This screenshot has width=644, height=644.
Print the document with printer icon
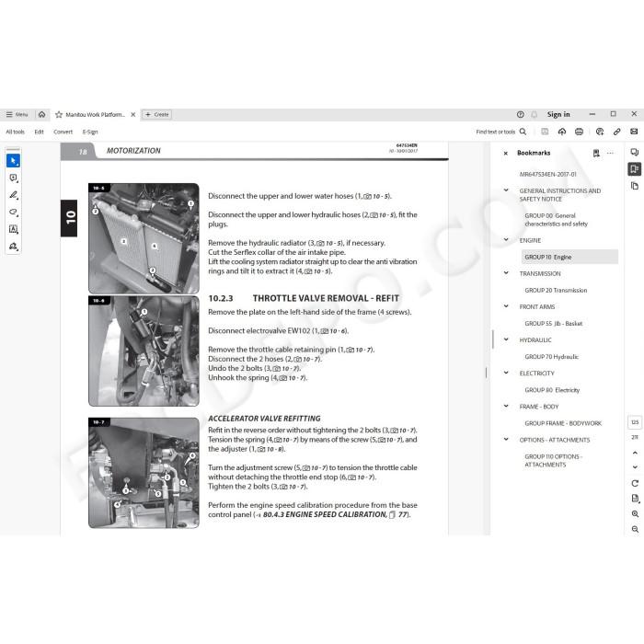(579, 132)
